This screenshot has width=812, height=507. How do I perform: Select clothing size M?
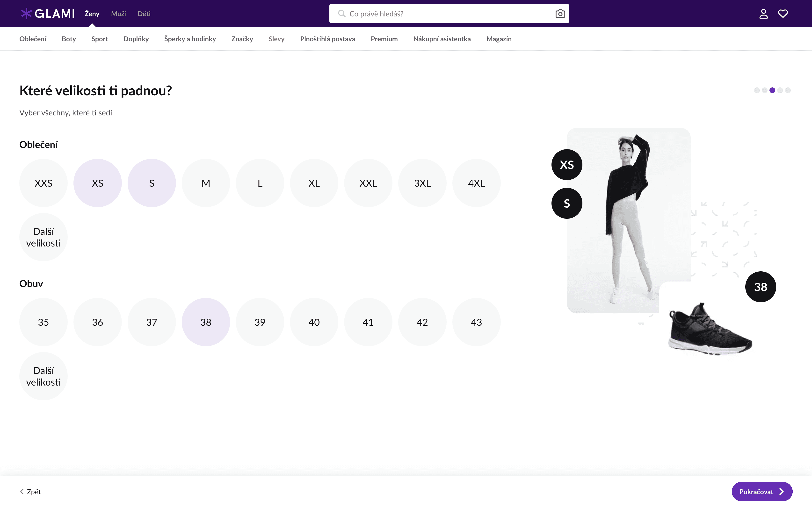tap(206, 183)
